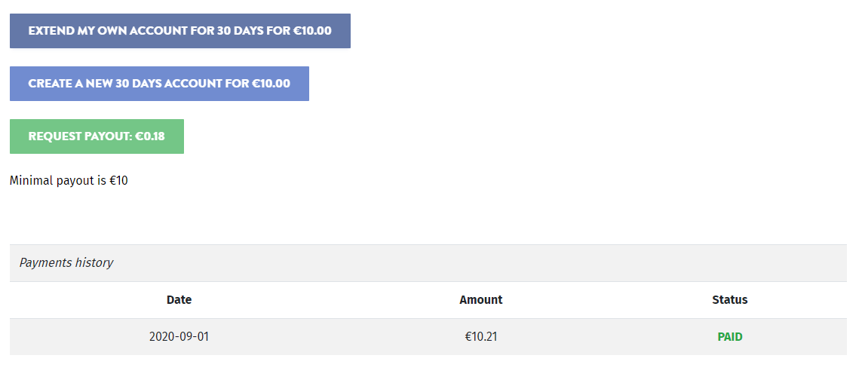
Task: Select the Amount column header
Action: tap(481, 300)
